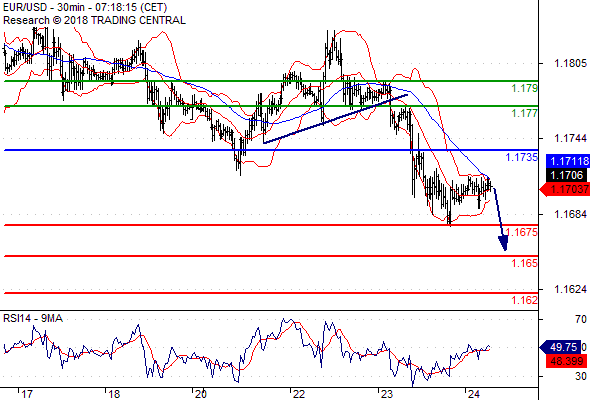The height and width of the screenshot is (400, 590).
Task: Click the 1.1735 pivot level label
Action: (522, 157)
